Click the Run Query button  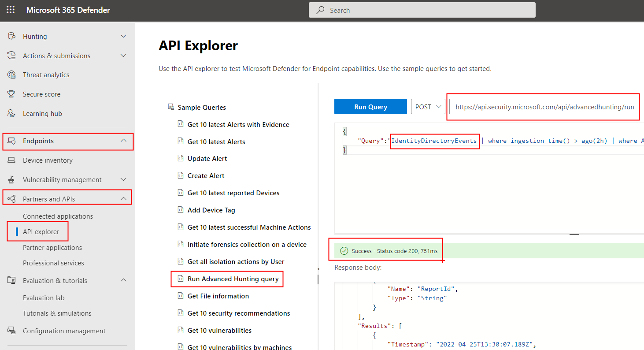370,107
